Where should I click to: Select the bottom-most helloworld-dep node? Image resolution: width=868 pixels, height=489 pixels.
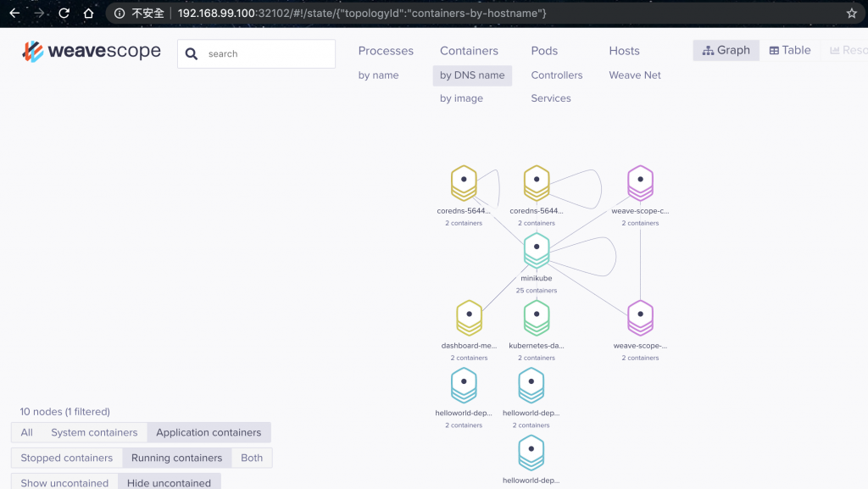pos(531,453)
